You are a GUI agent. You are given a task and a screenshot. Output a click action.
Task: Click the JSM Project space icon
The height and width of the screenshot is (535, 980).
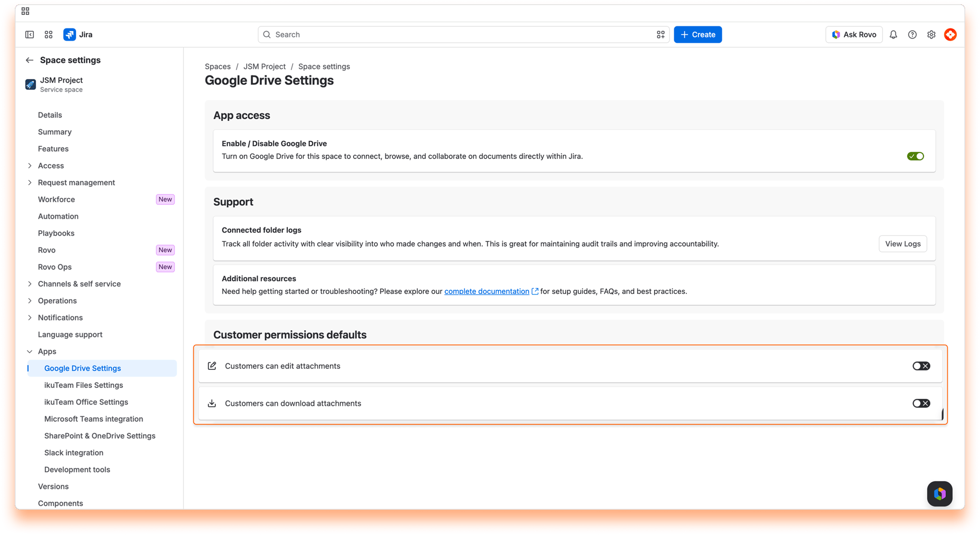pos(31,84)
